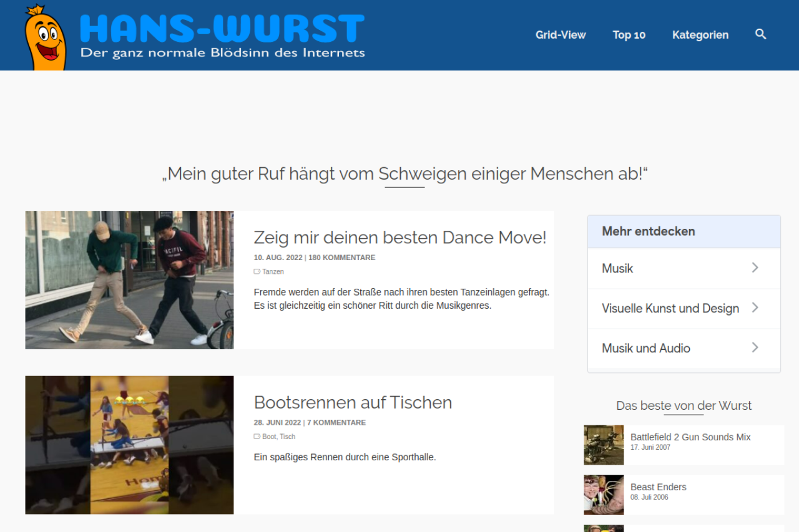Click the date 28. Juni 2022
Image resolution: width=799 pixels, height=532 pixels.
277,422
